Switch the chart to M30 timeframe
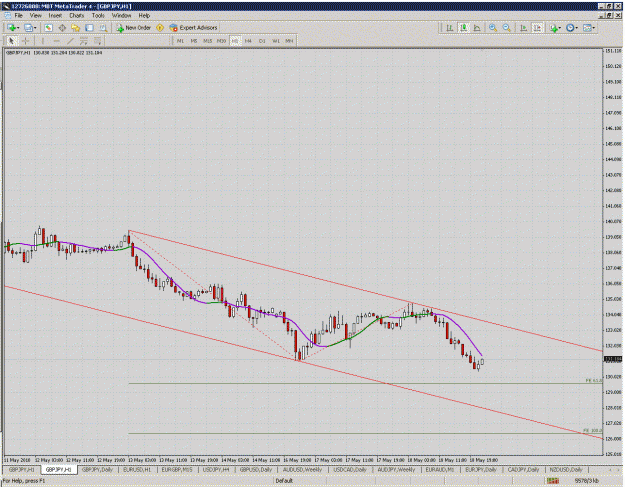This screenshot has height=487, width=625. pyautogui.click(x=221, y=41)
